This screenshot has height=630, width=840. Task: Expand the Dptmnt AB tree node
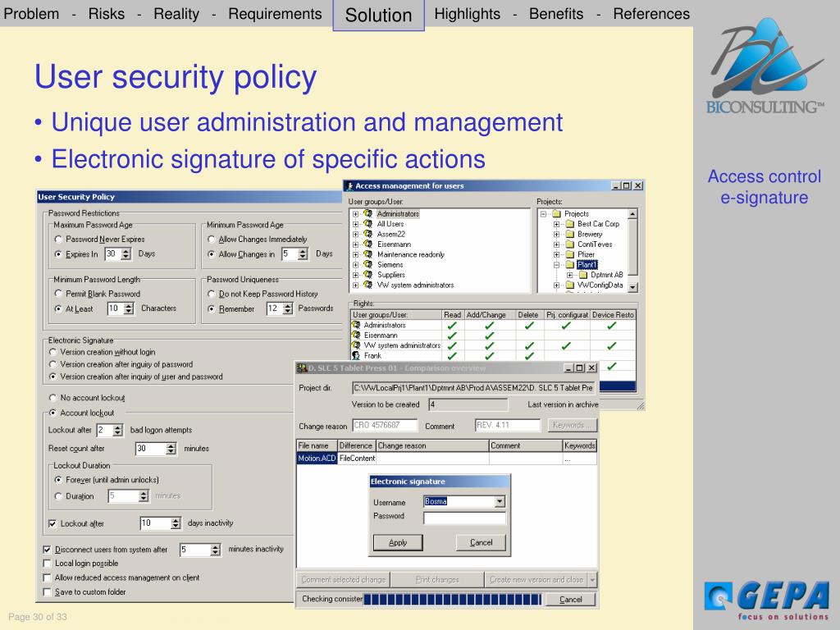570,275
